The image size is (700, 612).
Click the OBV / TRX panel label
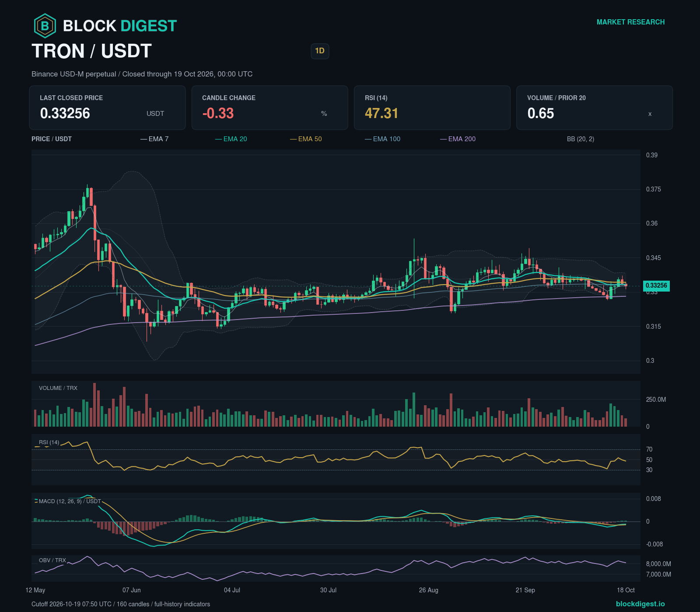(x=52, y=560)
